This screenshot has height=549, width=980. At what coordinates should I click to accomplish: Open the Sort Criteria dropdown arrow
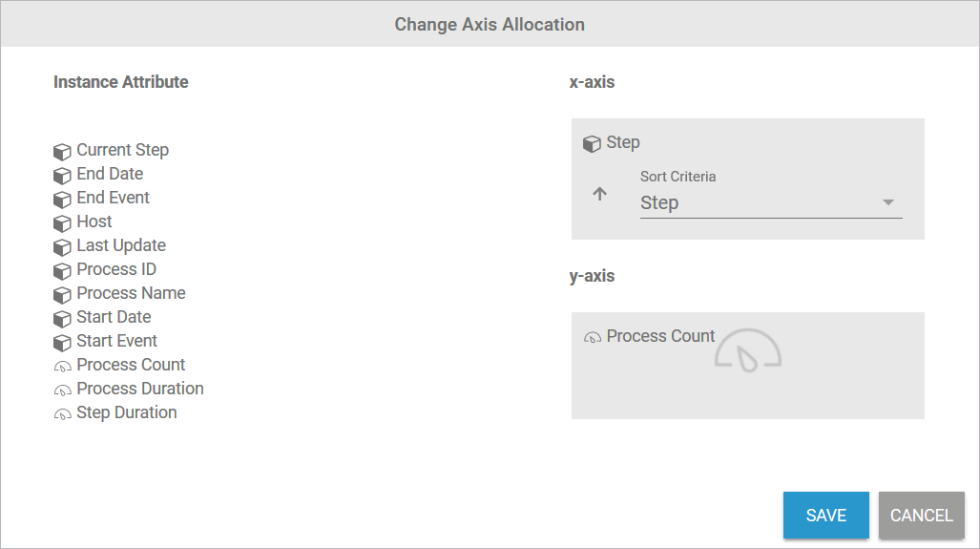coord(888,202)
